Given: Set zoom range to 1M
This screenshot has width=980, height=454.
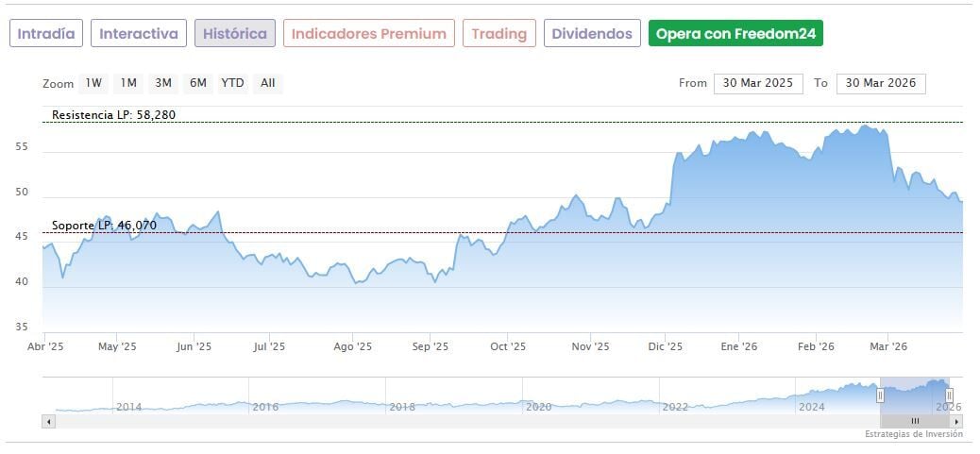Looking at the screenshot, I should click(x=128, y=83).
